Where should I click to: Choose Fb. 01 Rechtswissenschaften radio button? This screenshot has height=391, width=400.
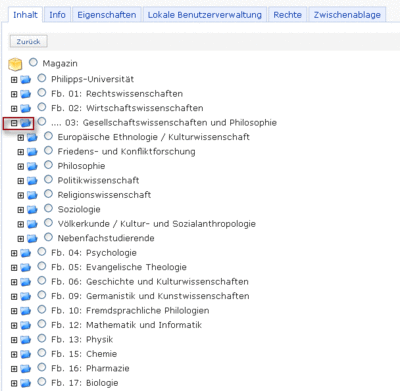coord(42,93)
